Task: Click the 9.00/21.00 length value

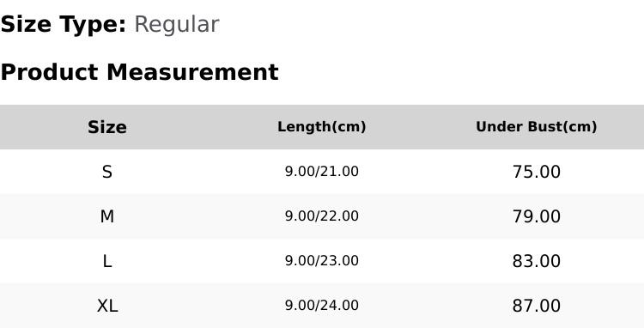Action: point(322,172)
